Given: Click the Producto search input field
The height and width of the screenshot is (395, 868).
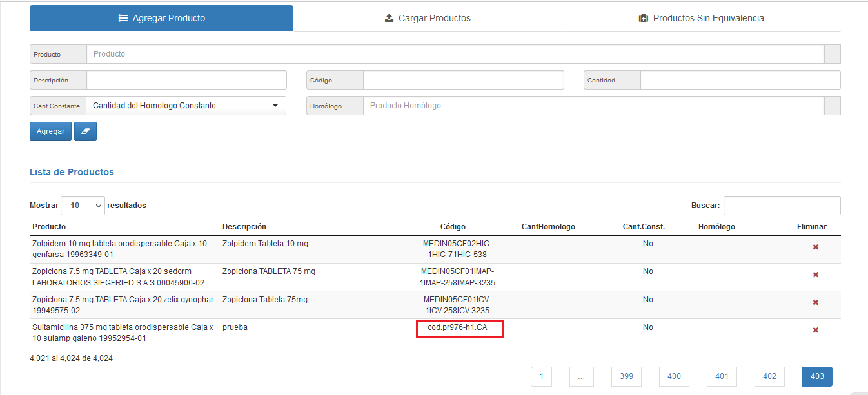Looking at the screenshot, I should click(455, 54).
